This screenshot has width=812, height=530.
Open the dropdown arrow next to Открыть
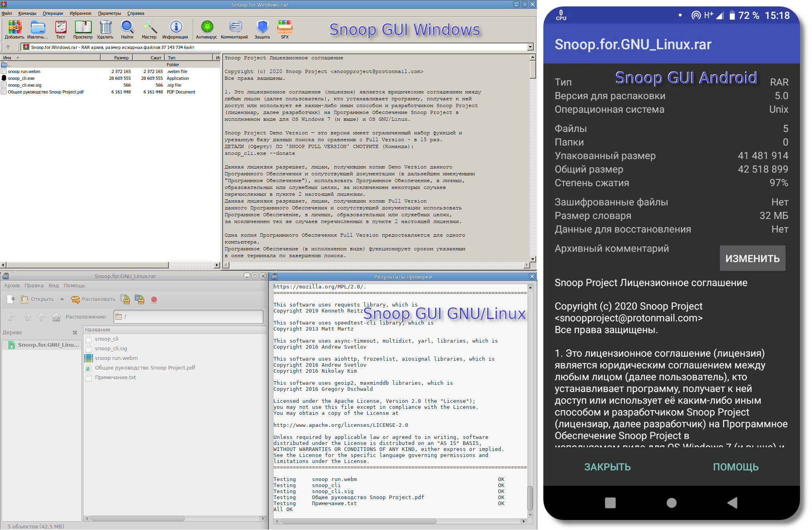[x=62, y=299]
